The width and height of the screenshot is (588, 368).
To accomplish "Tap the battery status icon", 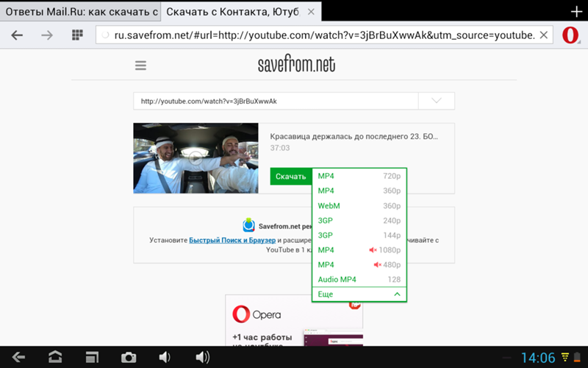I will click(577, 357).
